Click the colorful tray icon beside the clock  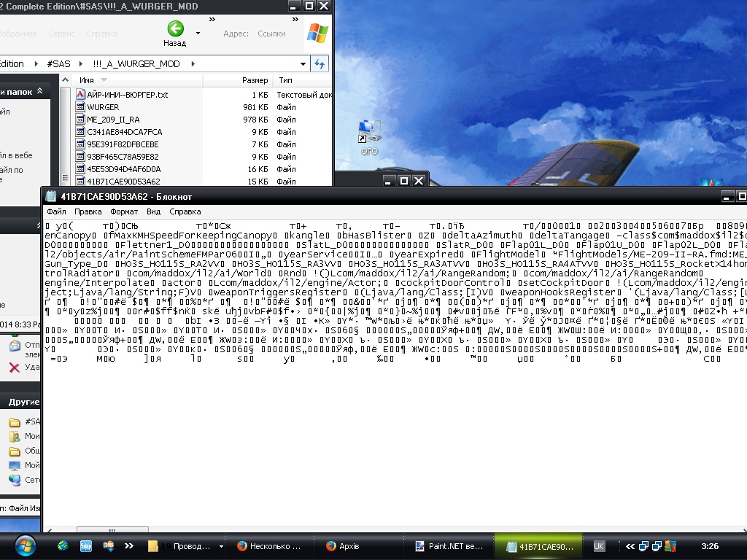[x=670, y=546]
